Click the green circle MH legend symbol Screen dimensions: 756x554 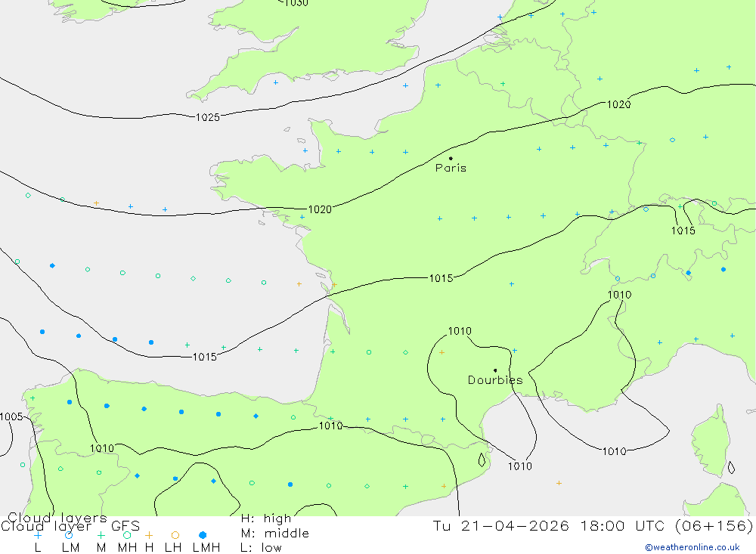tap(127, 534)
